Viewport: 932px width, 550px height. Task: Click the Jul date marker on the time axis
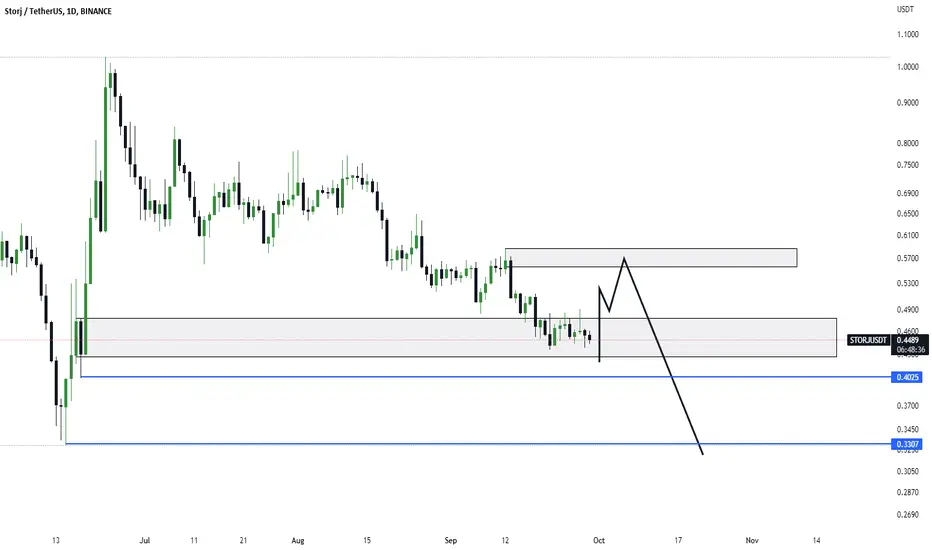coord(144,540)
